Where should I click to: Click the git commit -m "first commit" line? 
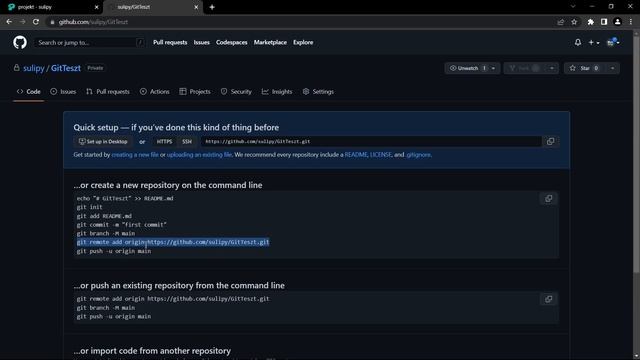(x=122, y=225)
